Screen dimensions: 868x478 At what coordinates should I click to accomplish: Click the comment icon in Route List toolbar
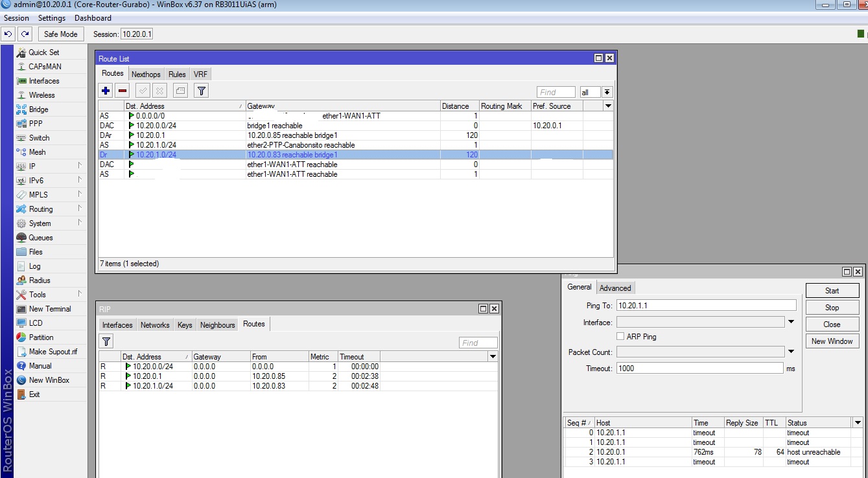pos(181,91)
